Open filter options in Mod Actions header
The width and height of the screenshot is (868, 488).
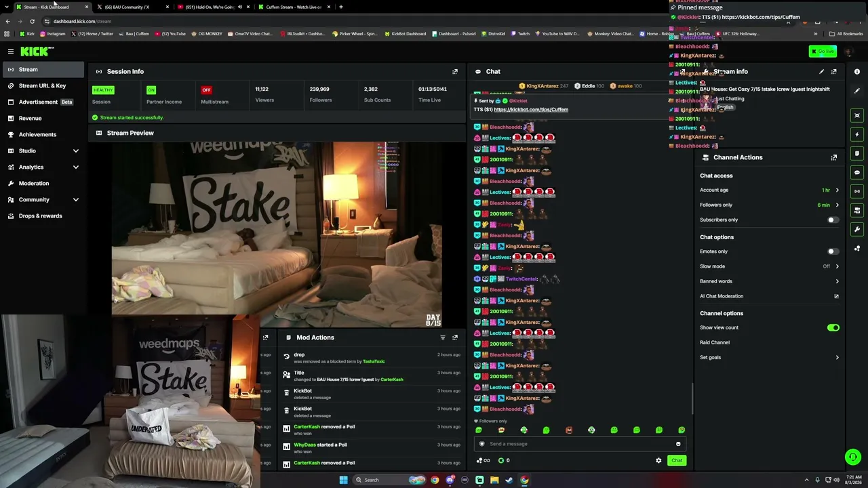pos(443,338)
